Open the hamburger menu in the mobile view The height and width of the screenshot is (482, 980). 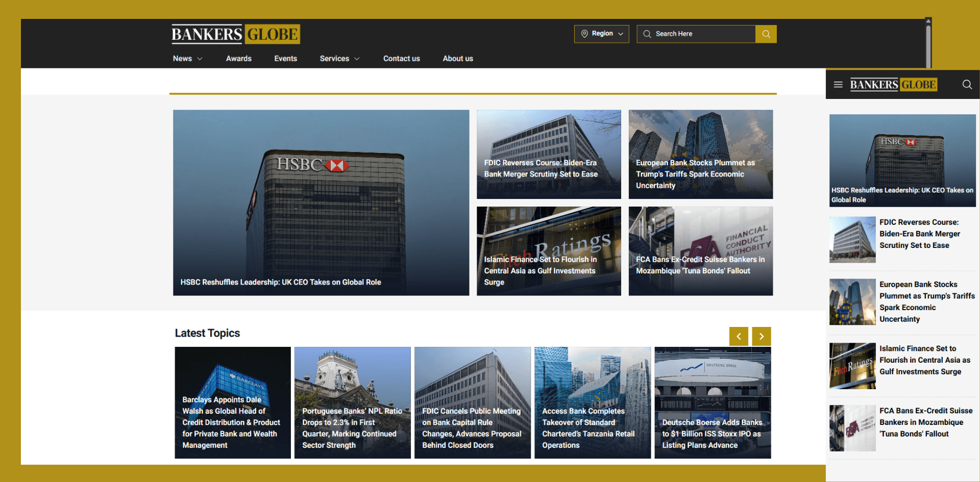click(838, 85)
